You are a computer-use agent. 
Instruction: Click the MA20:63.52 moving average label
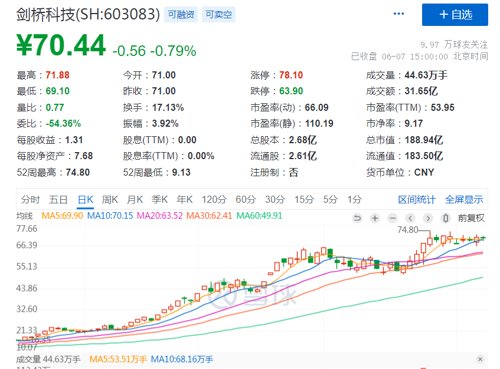pyautogui.click(x=160, y=216)
